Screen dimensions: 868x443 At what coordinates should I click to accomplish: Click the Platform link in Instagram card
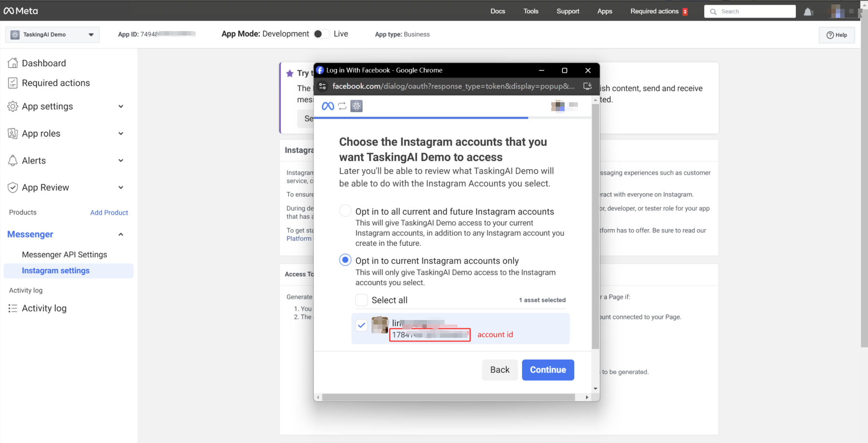coord(299,239)
